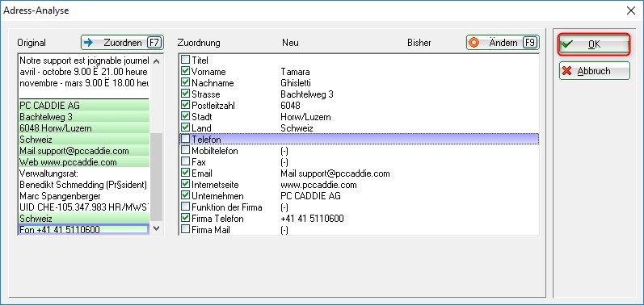Toggle the Firma Telefon checkbox
This screenshot has width=644, height=305.
pos(186,219)
